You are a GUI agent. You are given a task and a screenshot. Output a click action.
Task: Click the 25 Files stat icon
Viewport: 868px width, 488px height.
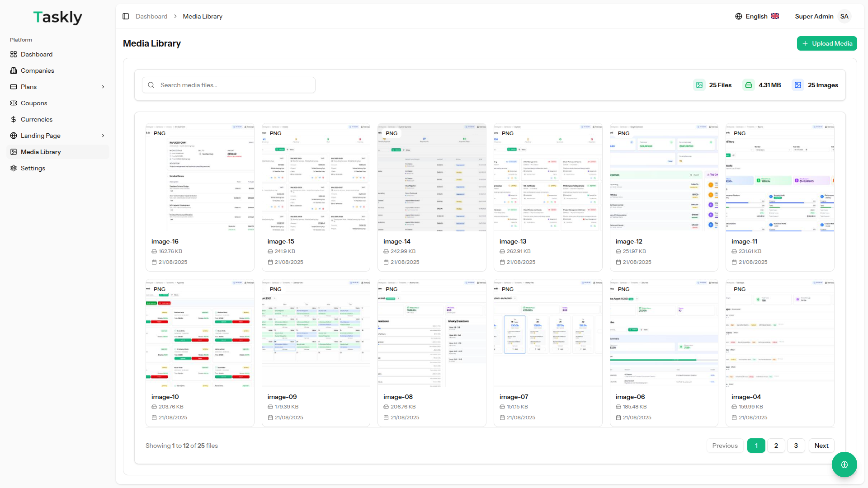699,85
